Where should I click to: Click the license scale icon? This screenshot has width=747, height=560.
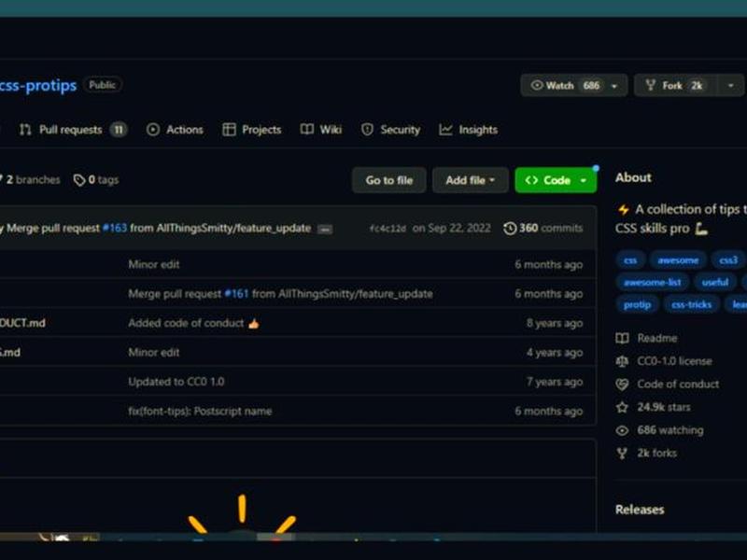pyautogui.click(x=622, y=361)
